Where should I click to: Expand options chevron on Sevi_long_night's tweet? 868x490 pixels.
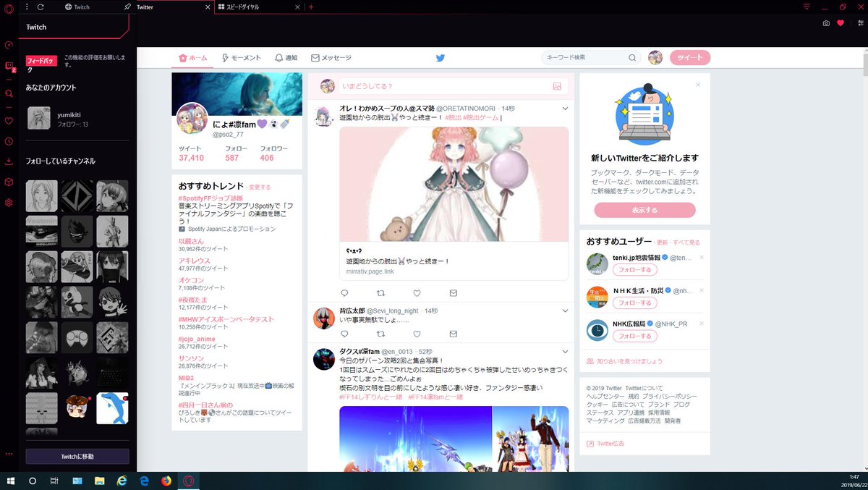[566, 311]
